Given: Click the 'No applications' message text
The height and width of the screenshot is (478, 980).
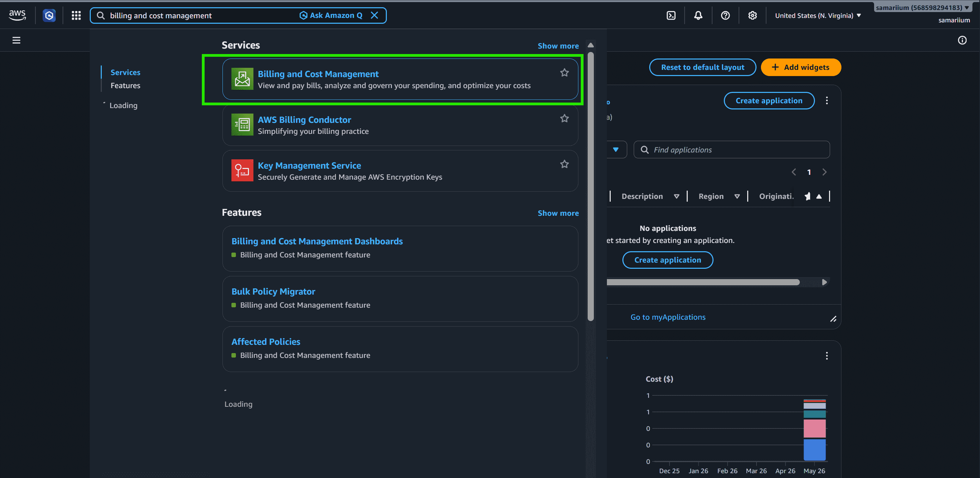Looking at the screenshot, I should tap(668, 228).
